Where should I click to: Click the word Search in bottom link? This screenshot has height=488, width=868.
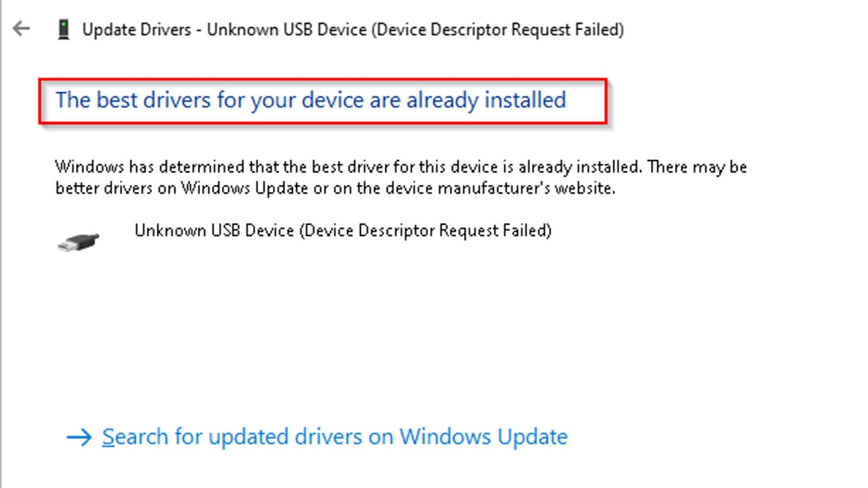135,437
